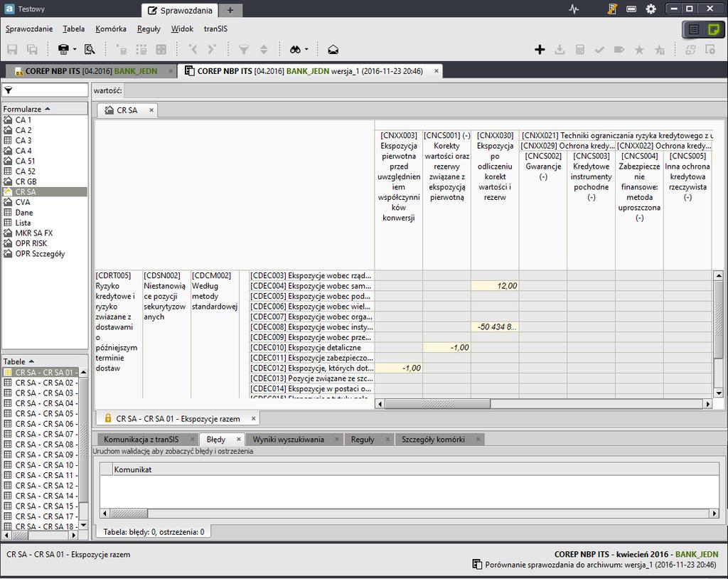The height and width of the screenshot is (579, 728).
Task: Open settings with the gear icon
Action: point(651,9)
